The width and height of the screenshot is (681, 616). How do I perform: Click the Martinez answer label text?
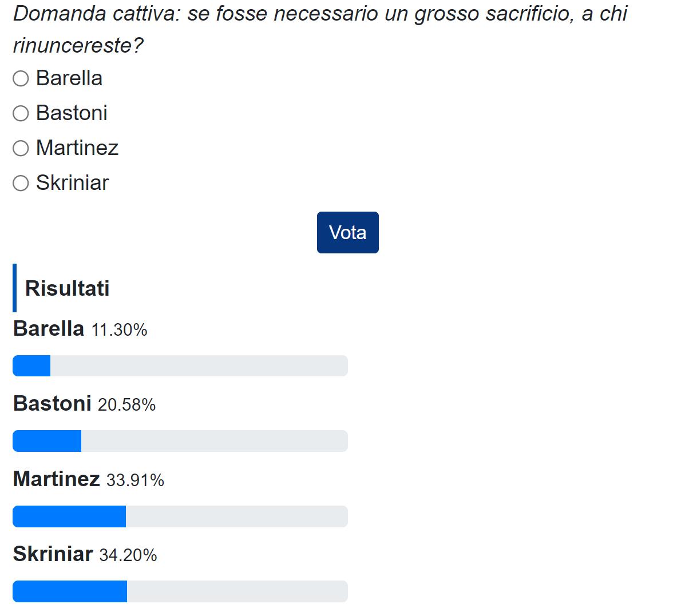77,148
